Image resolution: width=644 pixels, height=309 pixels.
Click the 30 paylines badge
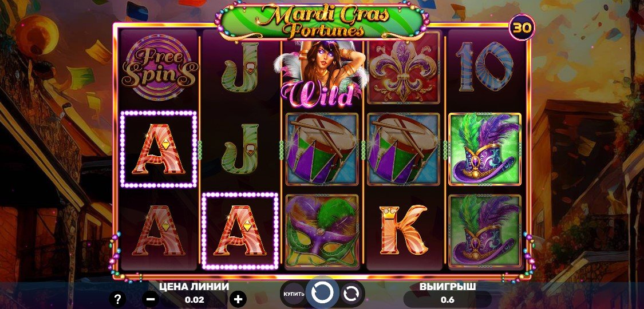coord(522,27)
